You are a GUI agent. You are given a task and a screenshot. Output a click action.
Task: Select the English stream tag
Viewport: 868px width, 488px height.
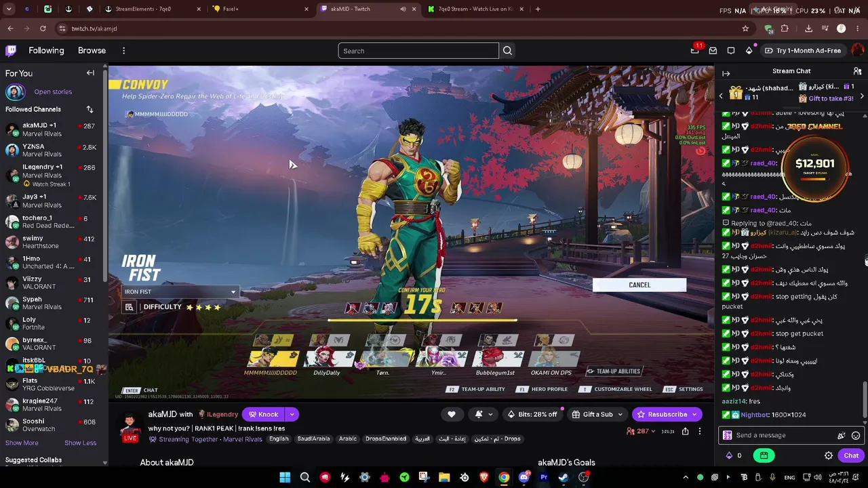[x=279, y=439]
